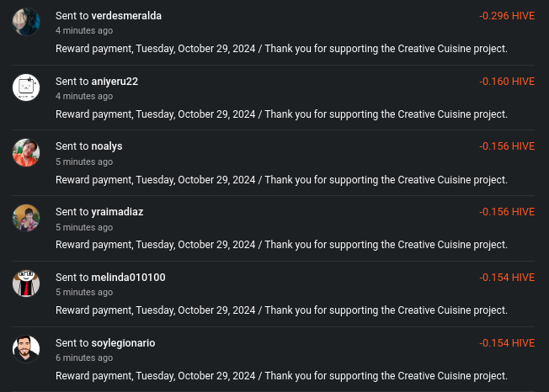Screen dimensions: 549x392
Task: Select the -0.296 HIVE amount
Action: [507, 16]
